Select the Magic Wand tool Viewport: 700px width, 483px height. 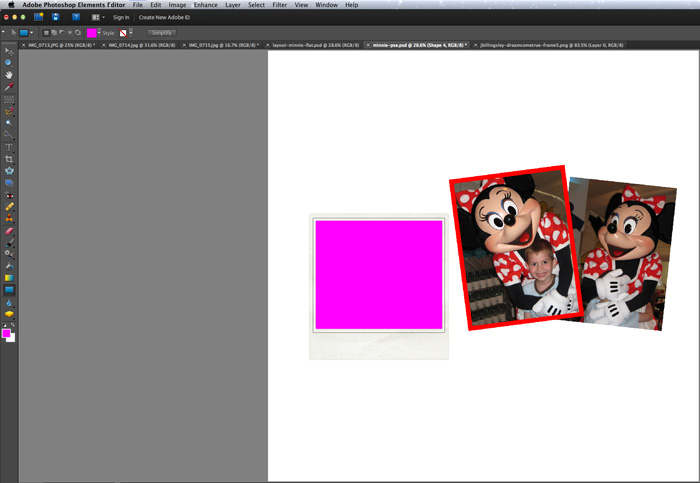pyautogui.click(x=8, y=123)
